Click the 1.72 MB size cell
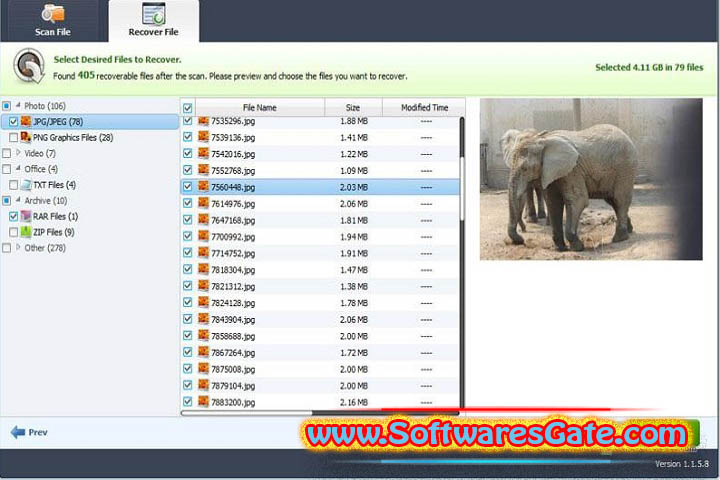 [x=354, y=353]
